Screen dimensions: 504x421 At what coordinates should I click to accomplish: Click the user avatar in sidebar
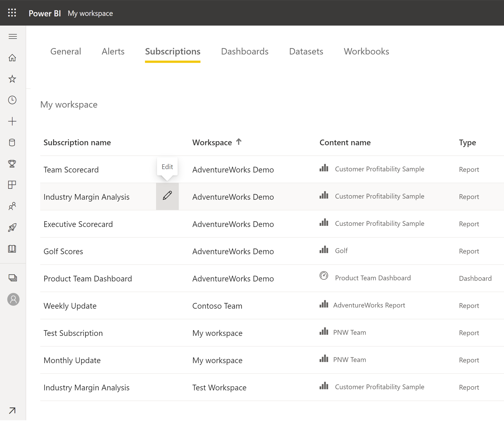(13, 299)
